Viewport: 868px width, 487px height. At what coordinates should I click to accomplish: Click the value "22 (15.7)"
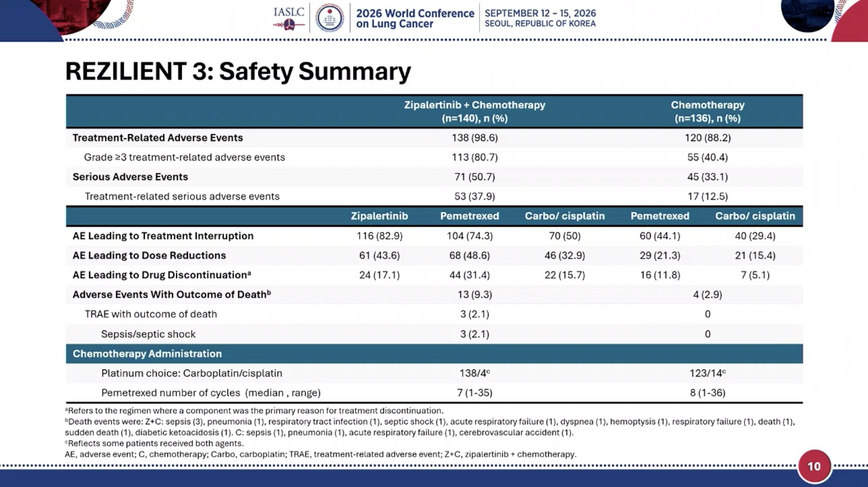(565, 275)
